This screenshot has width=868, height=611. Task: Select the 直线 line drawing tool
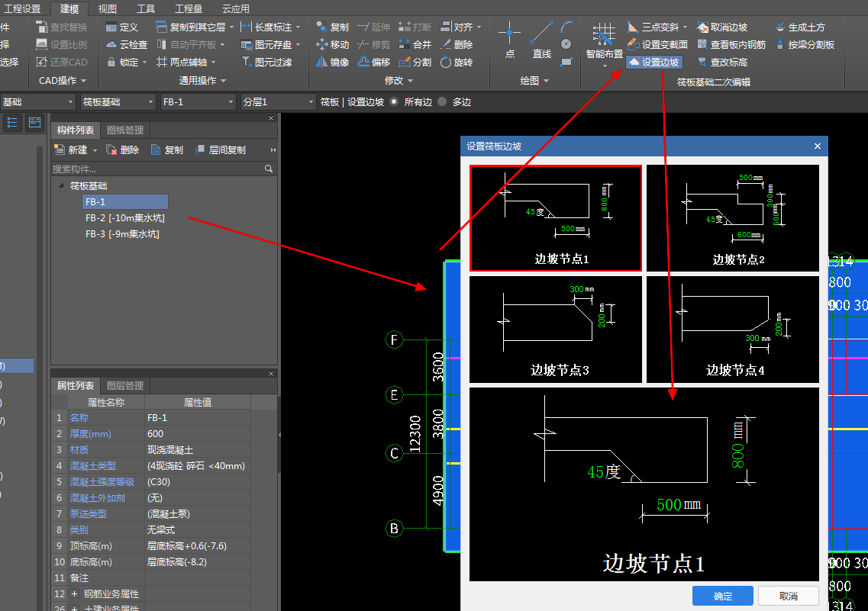[x=541, y=39]
